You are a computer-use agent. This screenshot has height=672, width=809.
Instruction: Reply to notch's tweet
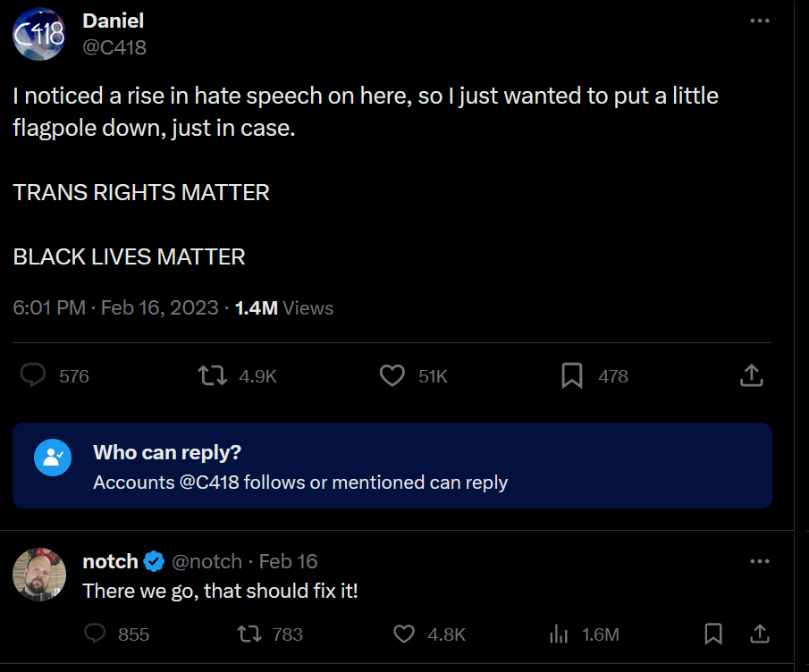pos(95,634)
